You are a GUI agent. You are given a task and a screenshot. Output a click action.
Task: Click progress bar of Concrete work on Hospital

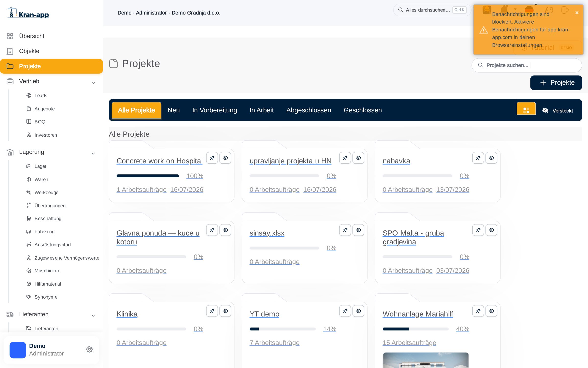pyautogui.click(x=148, y=176)
